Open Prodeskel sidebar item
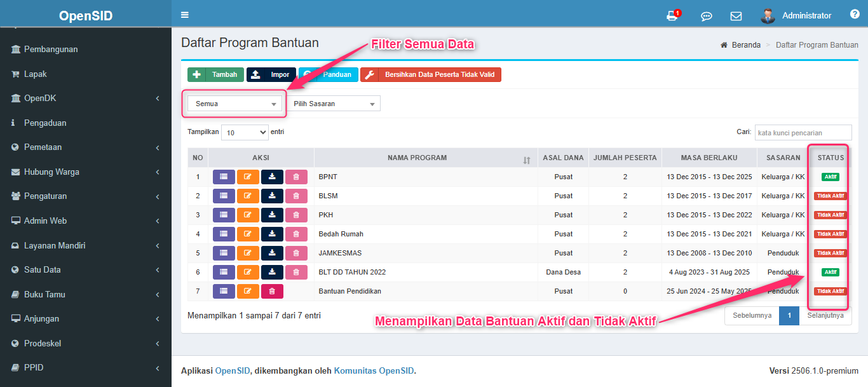The height and width of the screenshot is (387, 868). coord(86,344)
